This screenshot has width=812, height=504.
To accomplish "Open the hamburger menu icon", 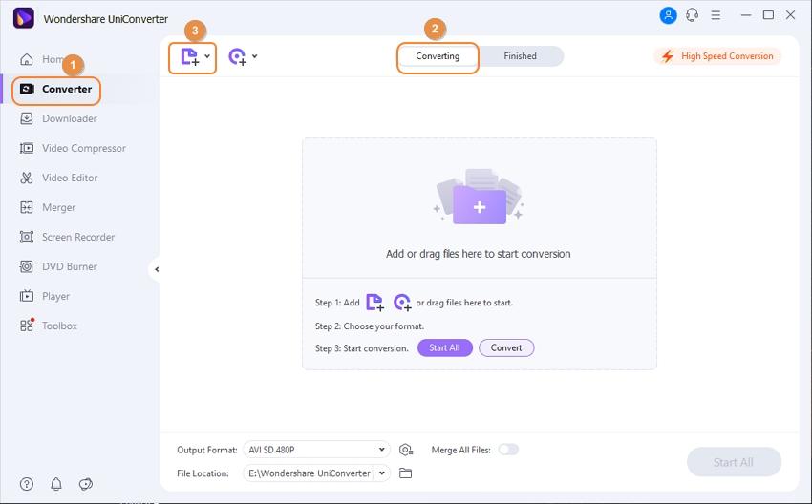I will coord(716,15).
